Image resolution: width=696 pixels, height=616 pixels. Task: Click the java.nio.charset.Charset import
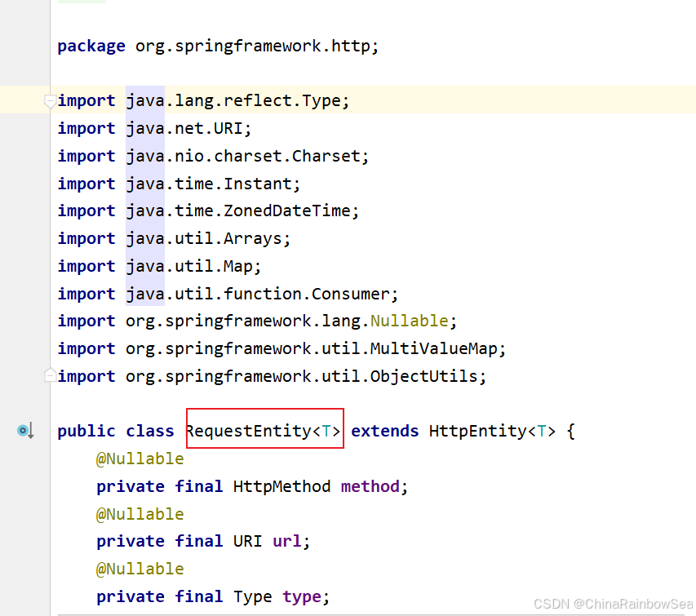(213, 156)
